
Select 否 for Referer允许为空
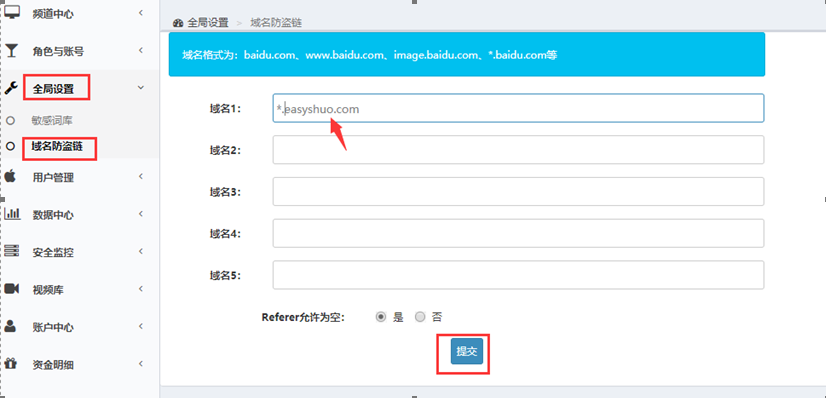tap(420, 317)
